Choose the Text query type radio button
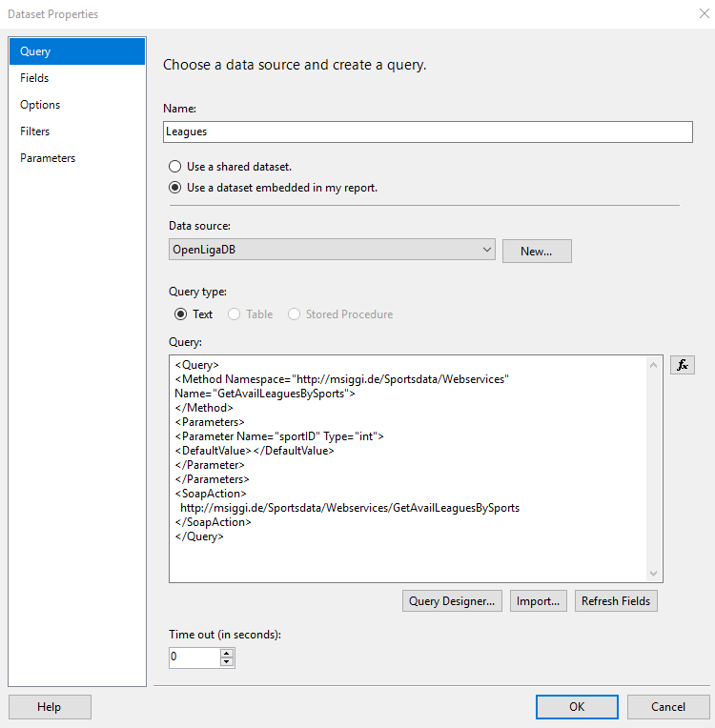715x728 pixels. [180, 314]
